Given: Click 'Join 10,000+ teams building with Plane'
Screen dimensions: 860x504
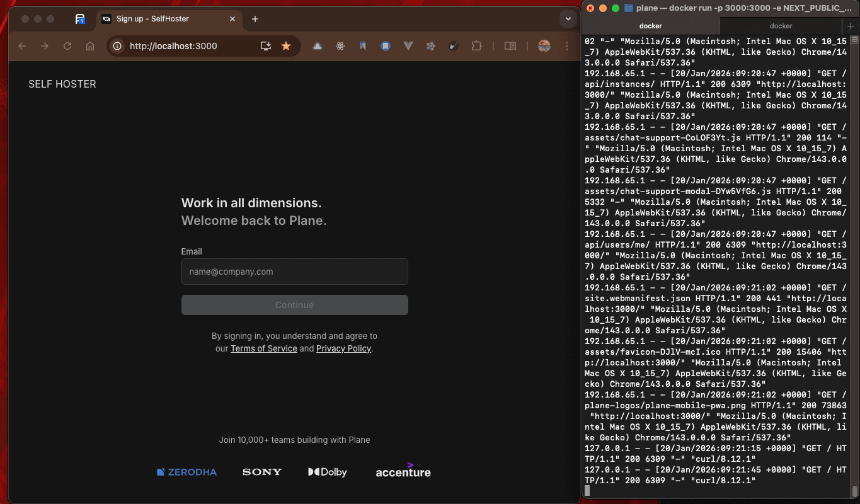Looking at the screenshot, I should (294, 440).
